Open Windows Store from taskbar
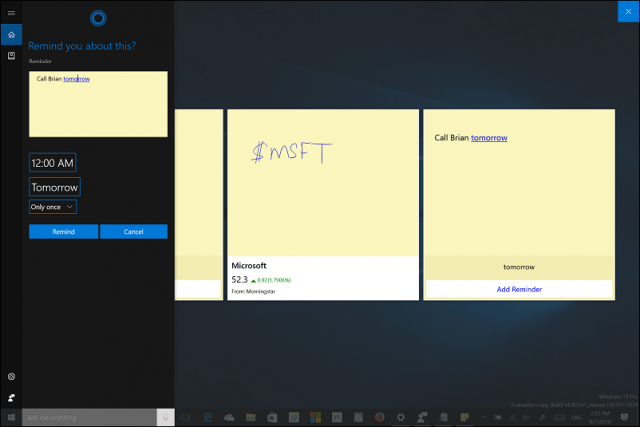This screenshot has height=427, width=640. pyautogui.click(x=272, y=417)
